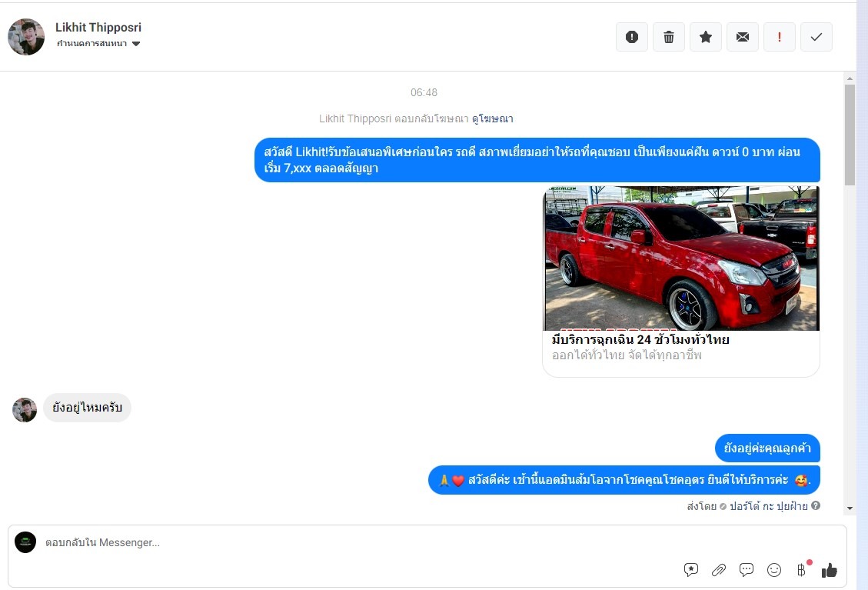The width and height of the screenshot is (868, 590).
Task: Open the quick replies chat bubble icon
Action: (x=747, y=569)
